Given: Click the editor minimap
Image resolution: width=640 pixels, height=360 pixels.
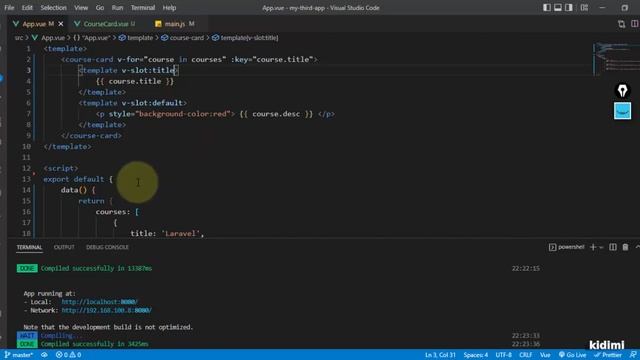Looking at the screenshot, I should tap(615, 59).
